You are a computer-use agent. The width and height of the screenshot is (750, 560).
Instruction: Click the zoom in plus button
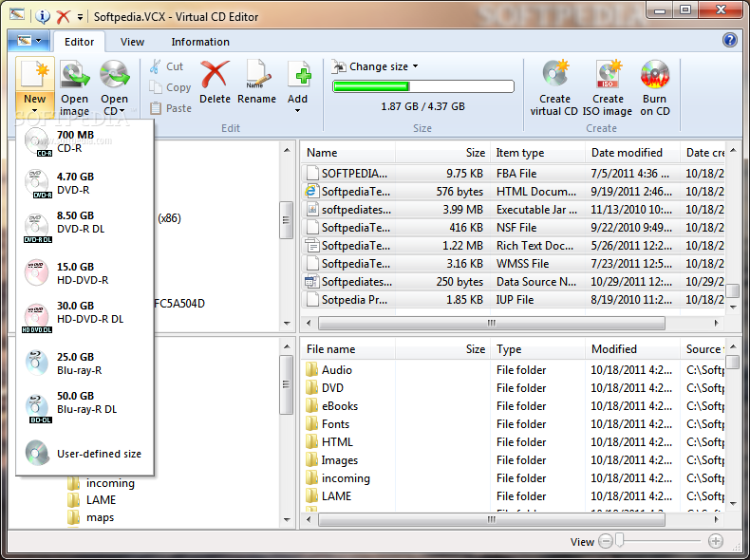click(716, 541)
